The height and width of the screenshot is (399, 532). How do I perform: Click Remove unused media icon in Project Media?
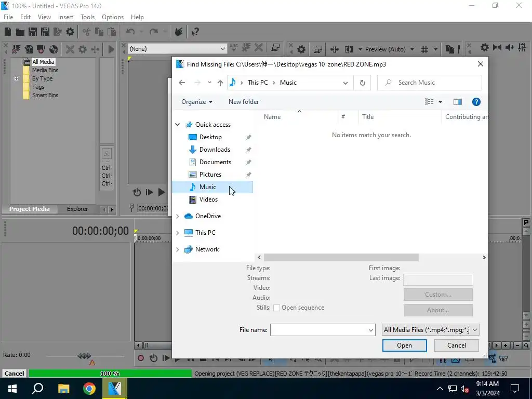16,49
